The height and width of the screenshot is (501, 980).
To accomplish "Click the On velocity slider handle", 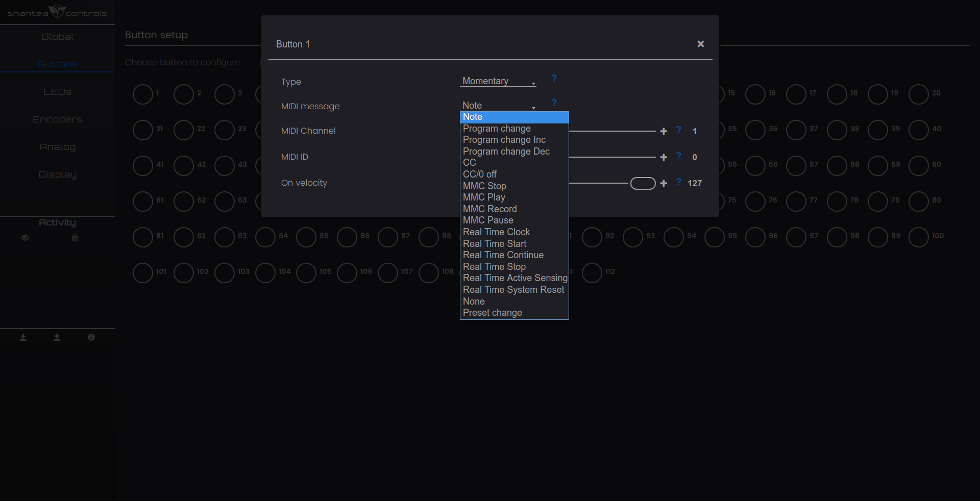I will [x=643, y=183].
